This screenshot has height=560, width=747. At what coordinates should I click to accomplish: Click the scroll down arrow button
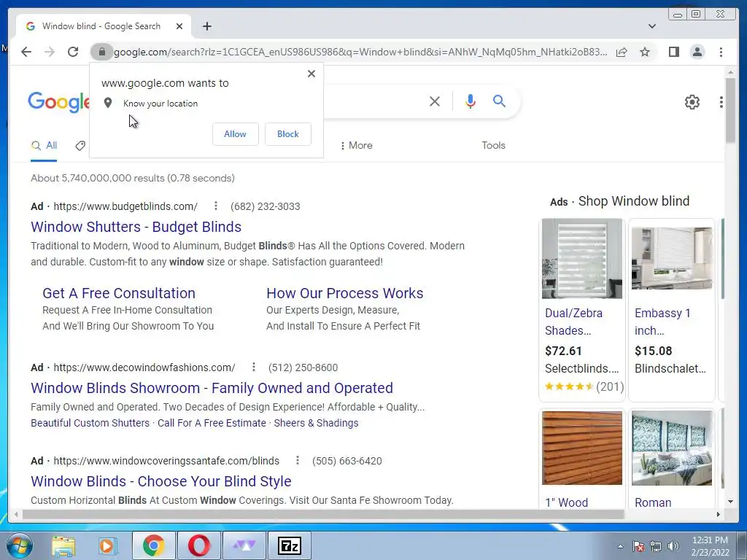[730, 502]
